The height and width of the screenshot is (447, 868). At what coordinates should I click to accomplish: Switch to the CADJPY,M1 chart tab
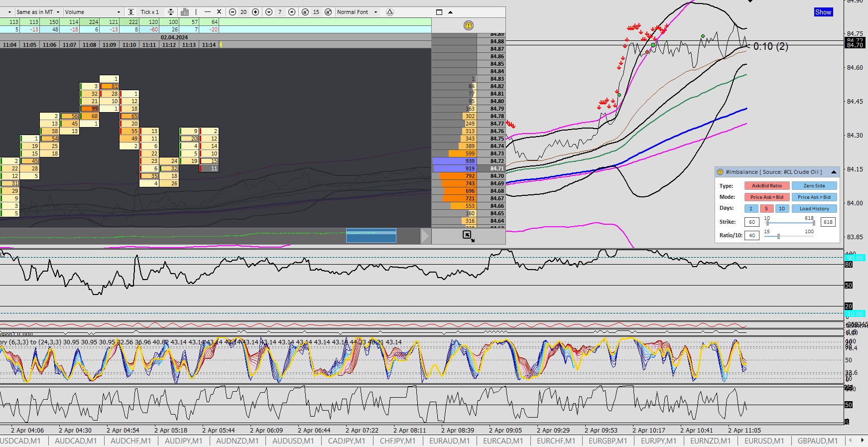pyautogui.click(x=347, y=441)
